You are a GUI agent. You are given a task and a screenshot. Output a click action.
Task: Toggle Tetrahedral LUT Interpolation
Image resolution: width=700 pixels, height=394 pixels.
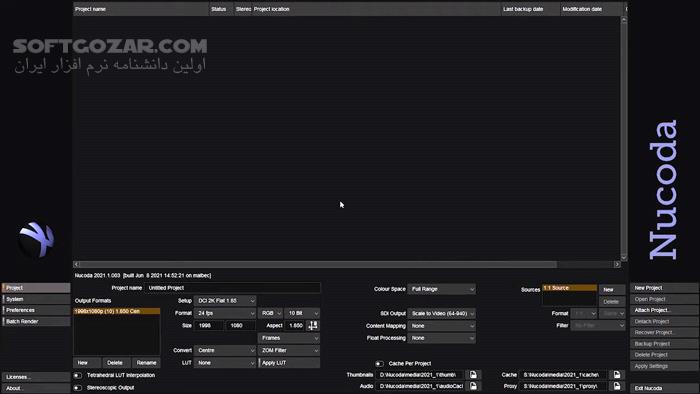point(78,375)
